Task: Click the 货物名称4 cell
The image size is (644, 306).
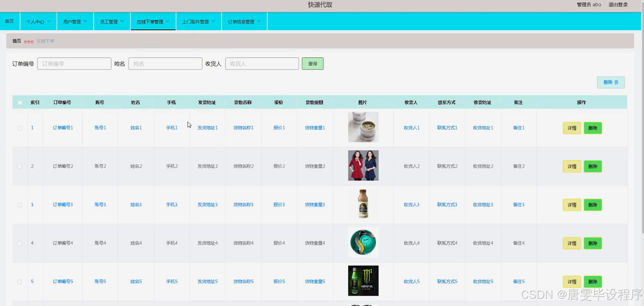Action: coord(244,243)
